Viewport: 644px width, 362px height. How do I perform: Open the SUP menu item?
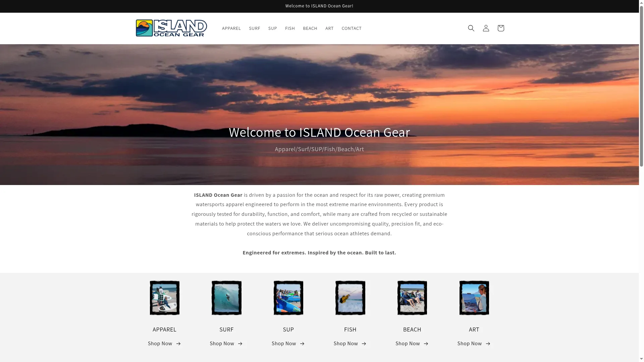click(x=272, y=28)
